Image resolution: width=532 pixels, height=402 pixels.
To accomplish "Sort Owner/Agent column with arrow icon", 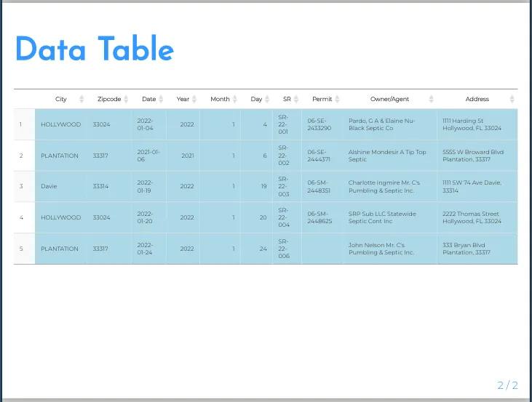I will [x=432, y=99].
